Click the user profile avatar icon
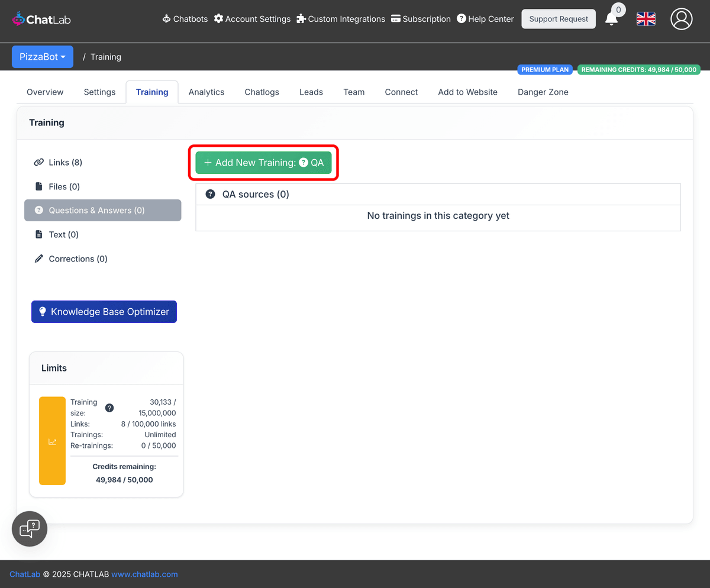710x588 pixels. click(x=681, y=19)
